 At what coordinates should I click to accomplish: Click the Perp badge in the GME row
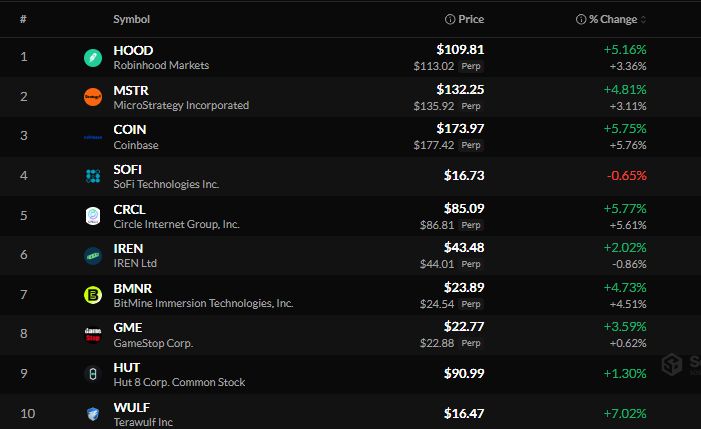(x=471, y=343)
